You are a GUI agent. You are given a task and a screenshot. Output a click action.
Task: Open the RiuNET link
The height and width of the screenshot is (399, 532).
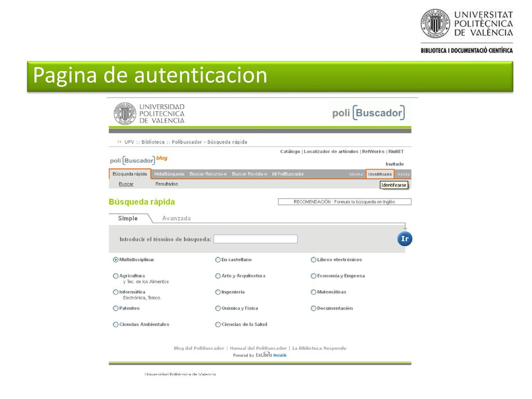(396, 152)
